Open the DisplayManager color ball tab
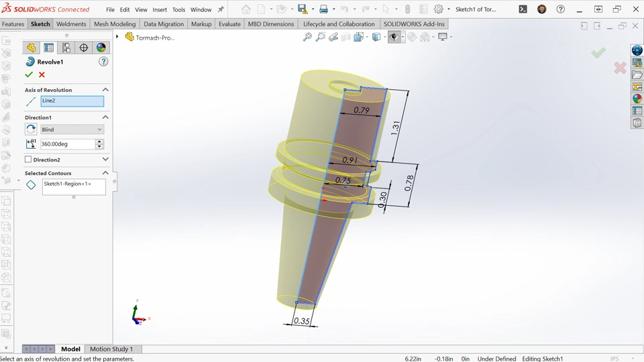The width and height of the screenshot is (644, 362). tap(101, 48)
